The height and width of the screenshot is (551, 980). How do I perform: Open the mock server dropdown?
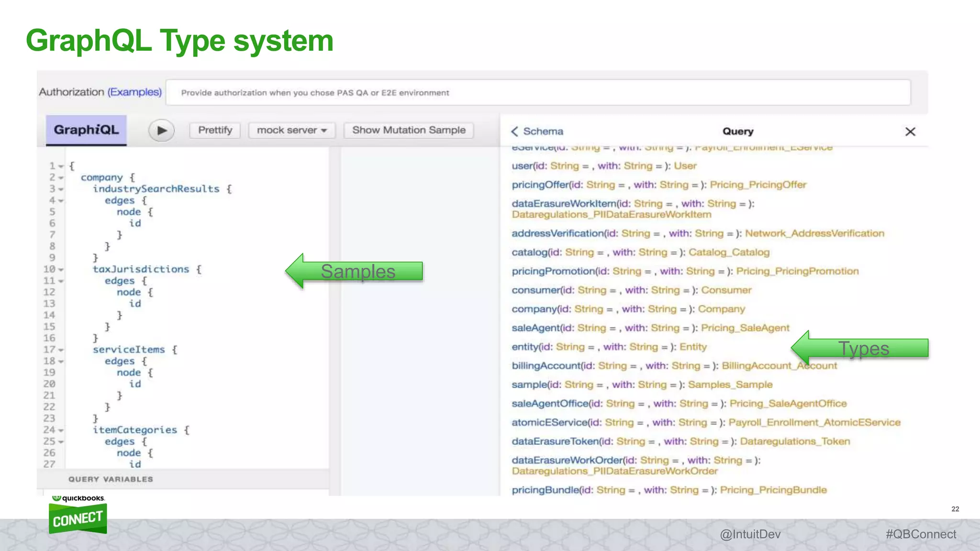click(x=291, y=130)
